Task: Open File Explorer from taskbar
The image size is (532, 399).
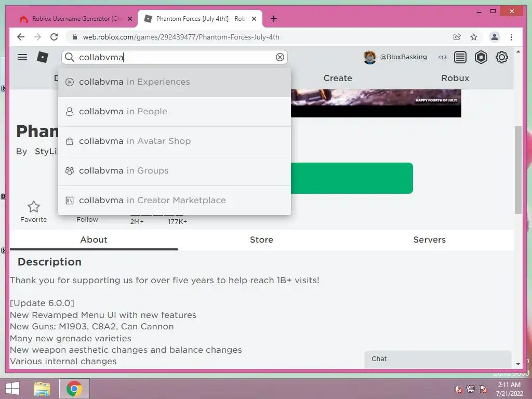Action: [x=42, y=389]
